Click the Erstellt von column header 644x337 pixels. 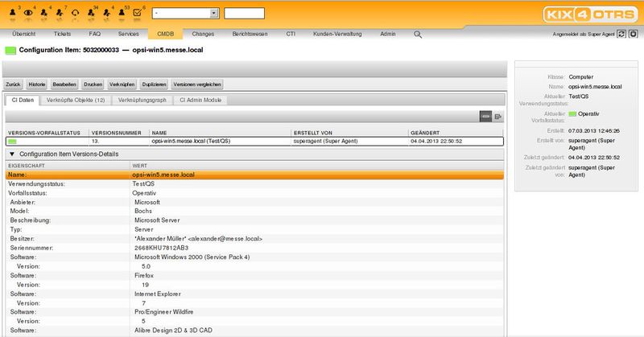click(x=312, y=133)
